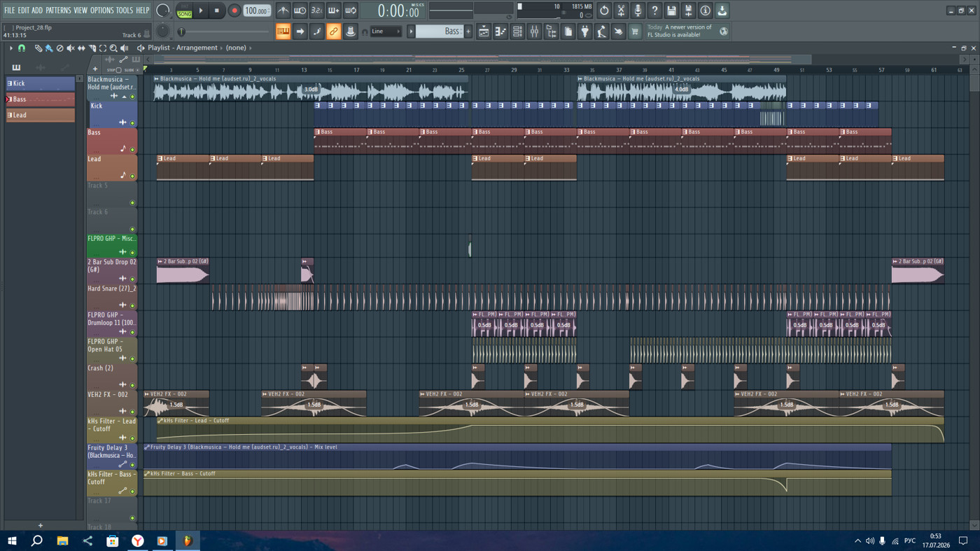Screen dimensions: 980x551
Task: Select the Draw pencil tool in Playlist
Action: pyautogui.click(x=38, y=48)
